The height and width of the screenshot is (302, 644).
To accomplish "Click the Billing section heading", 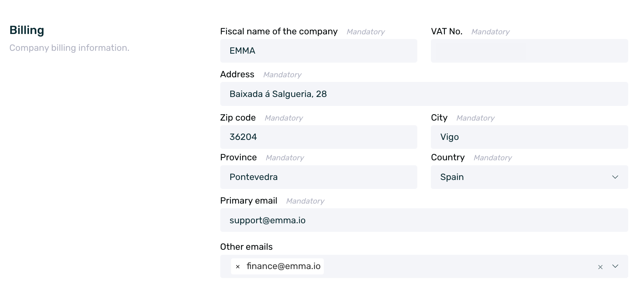I will pos(27,30).
